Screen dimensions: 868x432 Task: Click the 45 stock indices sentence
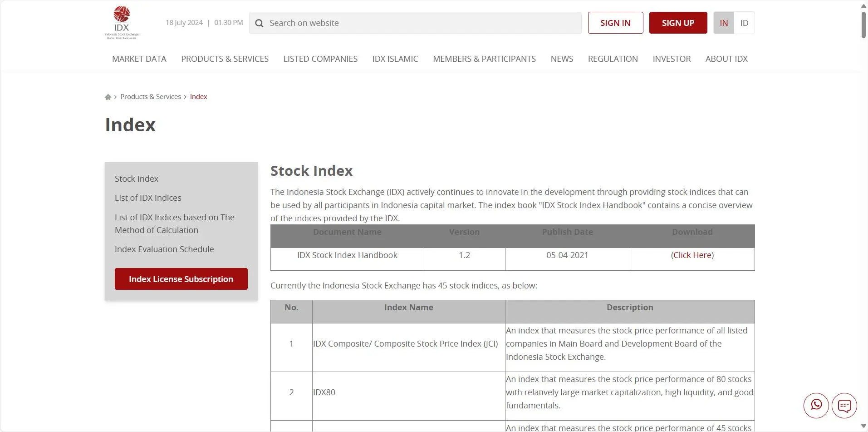point(404,286)
